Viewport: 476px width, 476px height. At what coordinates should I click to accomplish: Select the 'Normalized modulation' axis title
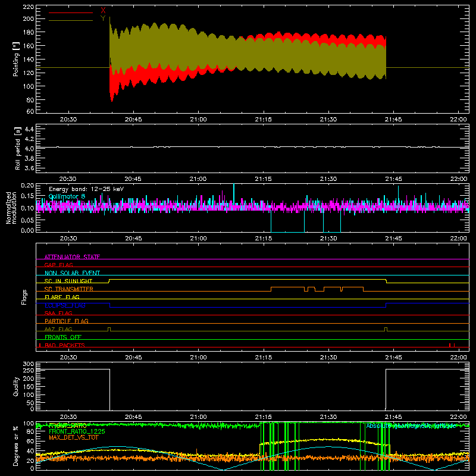tap(11, 208)
